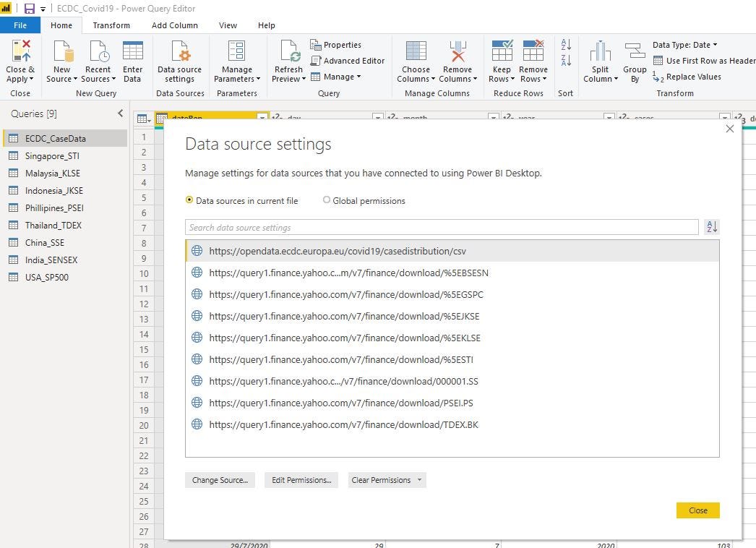Screen dimensions: 756x548
Task: Select Data sources in current file option
Action: pyautogui.click(x=241, y=201)
